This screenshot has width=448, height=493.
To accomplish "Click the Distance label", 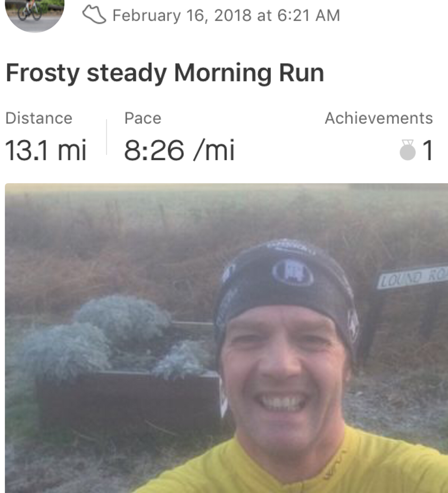I will click(x=39, y=118).
